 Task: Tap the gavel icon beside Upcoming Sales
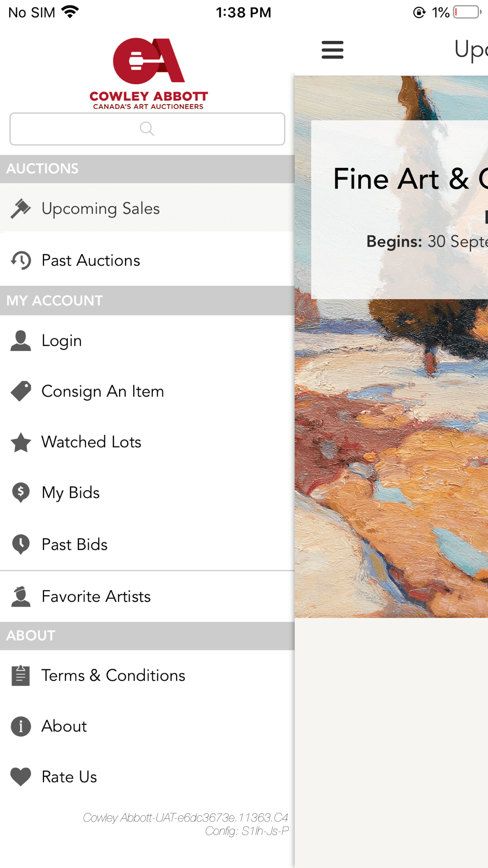(x=20, y=208)
